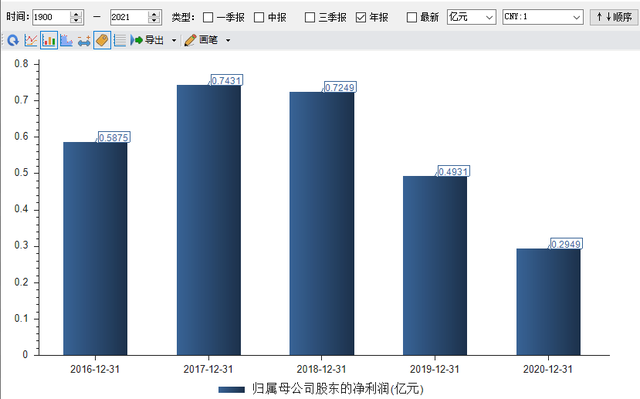The width and height of the screenshot is (640, 399).
Task: Click the zoom range adjust icon
Action: 84,41
